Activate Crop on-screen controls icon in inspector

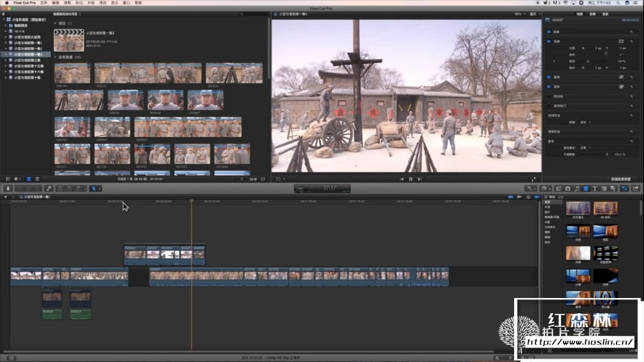click(x=621, y=77)
